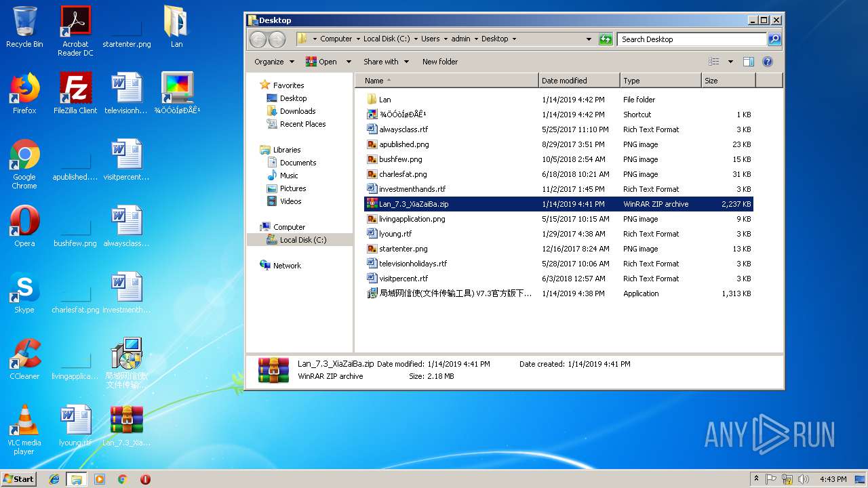The width and height of the screenshot is (868, 488).
Task: Click Windows Explorer taskbar button
Action: [x=77, y=479]
